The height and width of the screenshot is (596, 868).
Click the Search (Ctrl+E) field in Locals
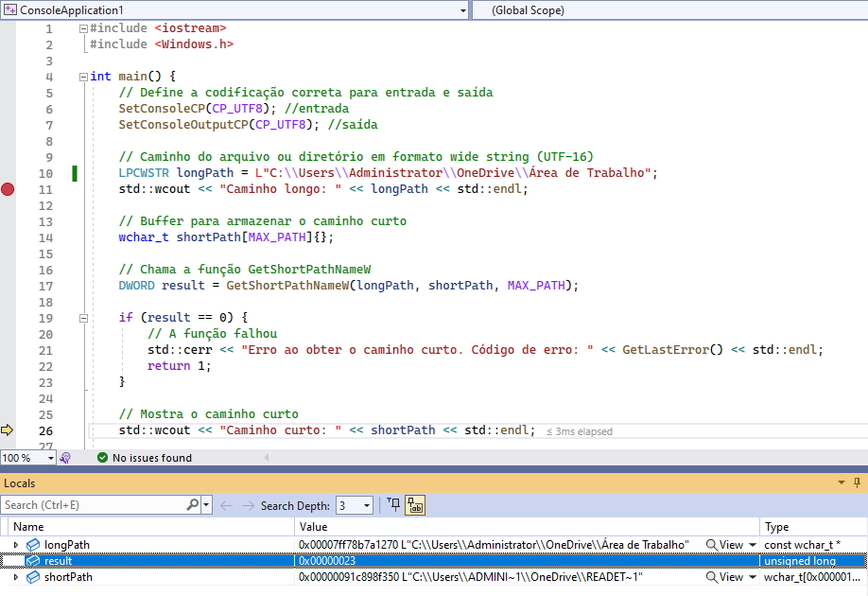93,505
